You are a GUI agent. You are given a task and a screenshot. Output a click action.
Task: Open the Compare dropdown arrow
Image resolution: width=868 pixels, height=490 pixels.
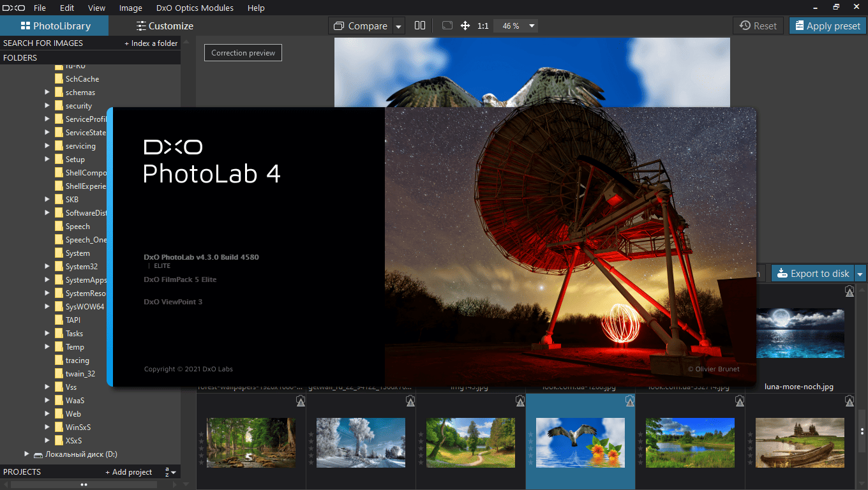point(399,26)
